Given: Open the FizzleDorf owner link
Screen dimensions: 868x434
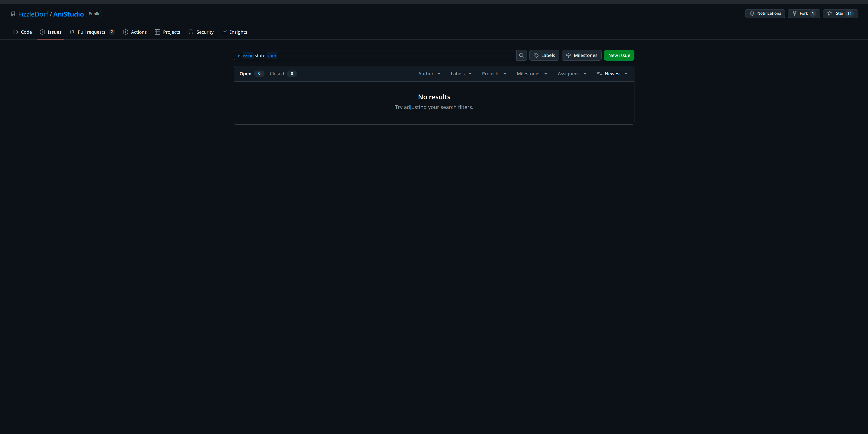Looking at the screenshot, I should [33, 14].
